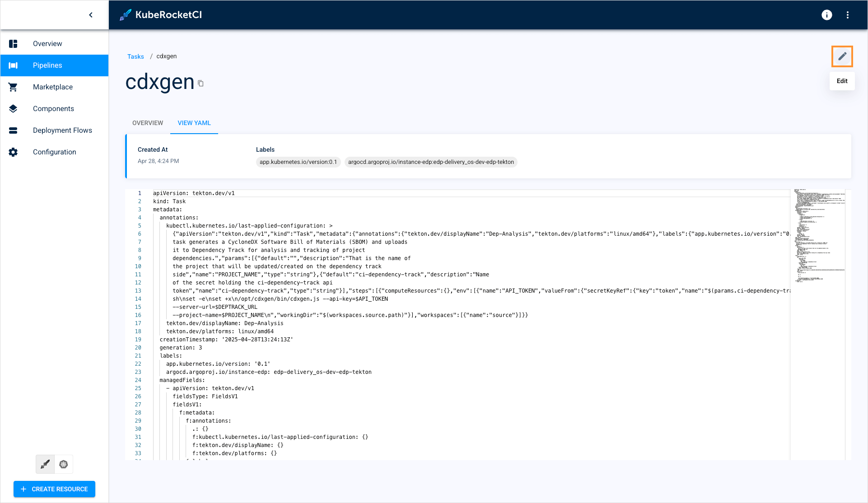The width and height of the screenshot is (868, 503).
Task: Click the CREATE RESOURCE button
Action: [x=54, y=489]
